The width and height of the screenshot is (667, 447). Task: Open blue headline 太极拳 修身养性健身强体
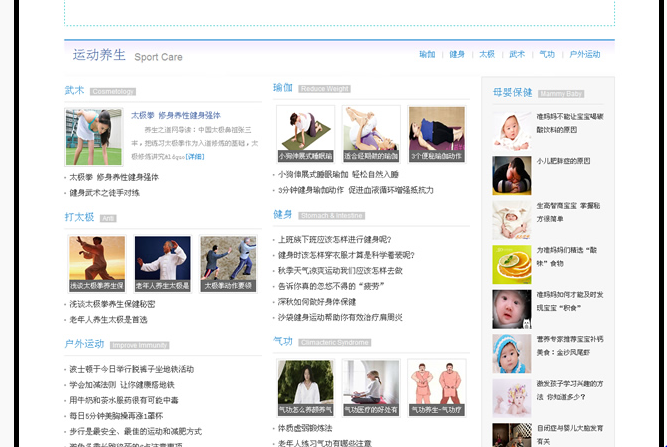pyautogui.click(x=176, y=115)
